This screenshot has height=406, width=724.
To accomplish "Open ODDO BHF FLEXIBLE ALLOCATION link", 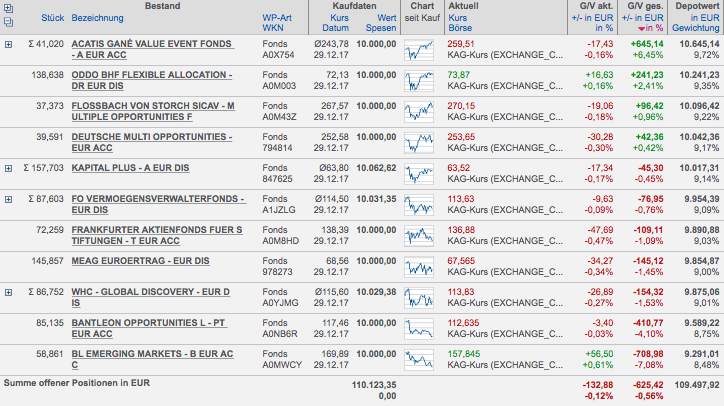I will 151,80.
